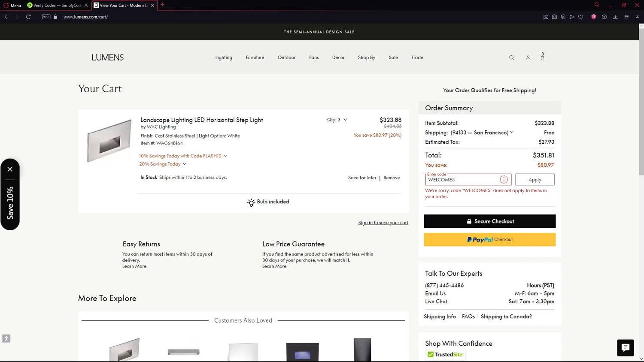Click the Apply promo code button

pos(535,180)
